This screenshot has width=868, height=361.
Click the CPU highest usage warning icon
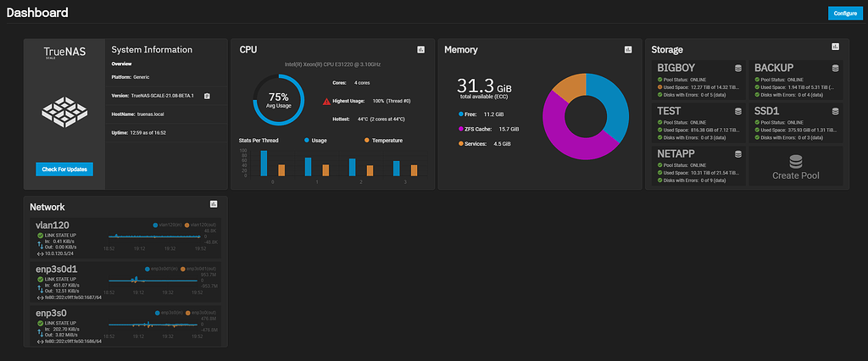pyautogui.click(x=325, y=101)
